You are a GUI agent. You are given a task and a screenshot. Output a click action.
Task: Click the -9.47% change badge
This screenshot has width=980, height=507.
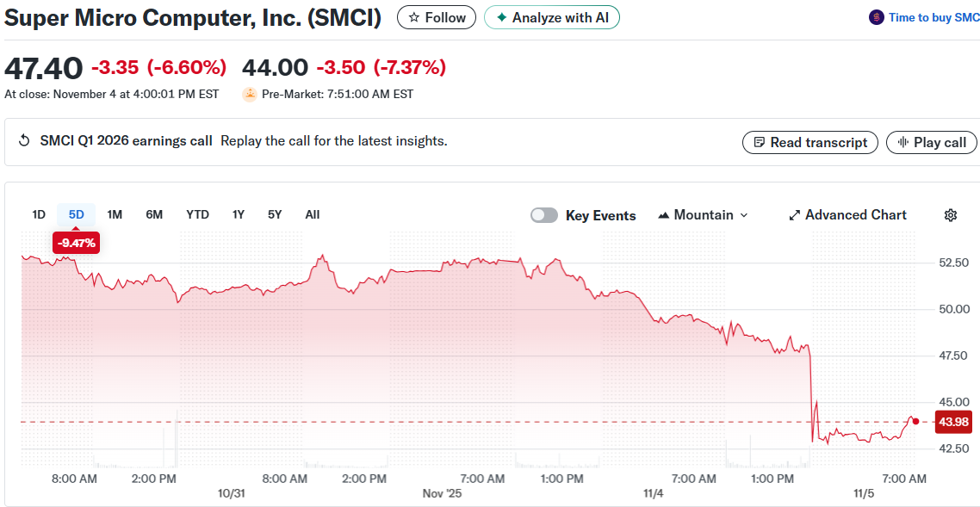coord(77,244)
